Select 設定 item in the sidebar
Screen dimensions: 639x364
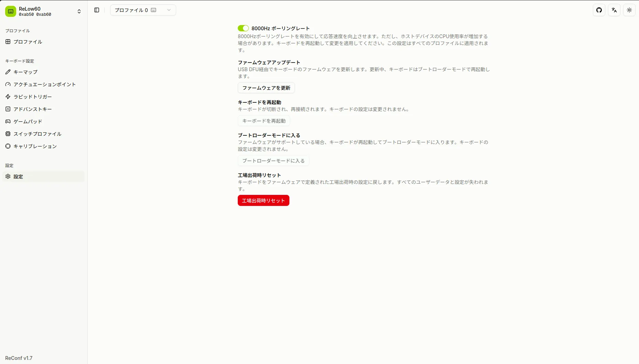44,176
